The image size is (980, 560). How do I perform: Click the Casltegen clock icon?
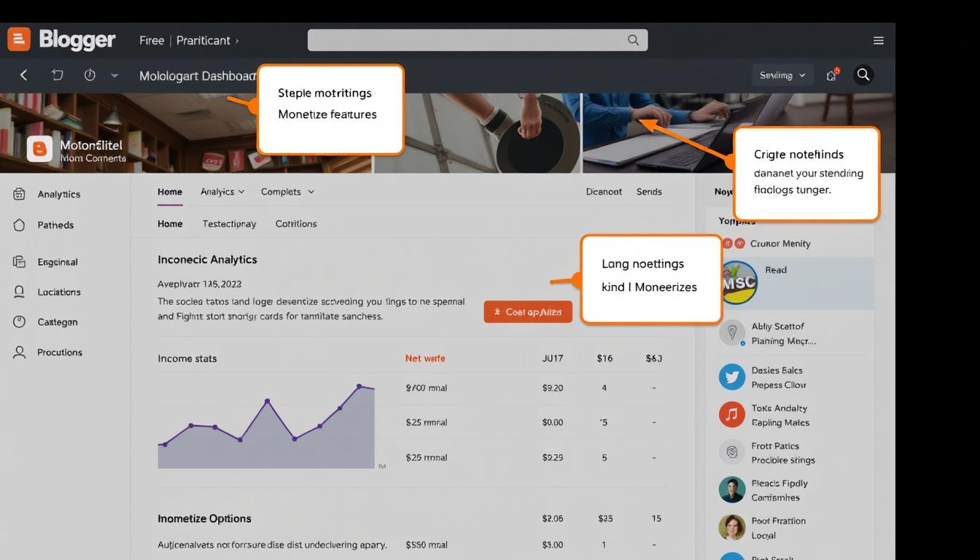(x=20, y=322)
